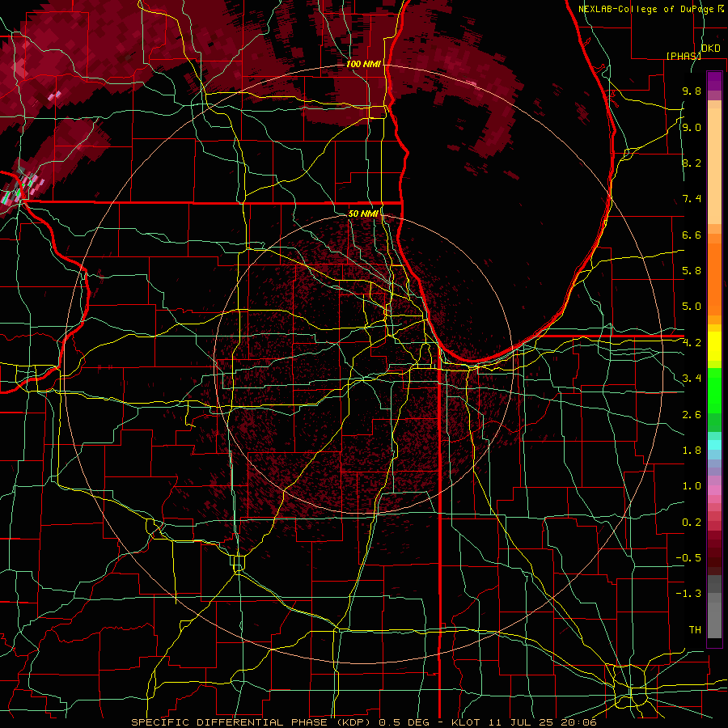Click the 1.8 scale value
This screenshot has width=728, height=728.
692,451
